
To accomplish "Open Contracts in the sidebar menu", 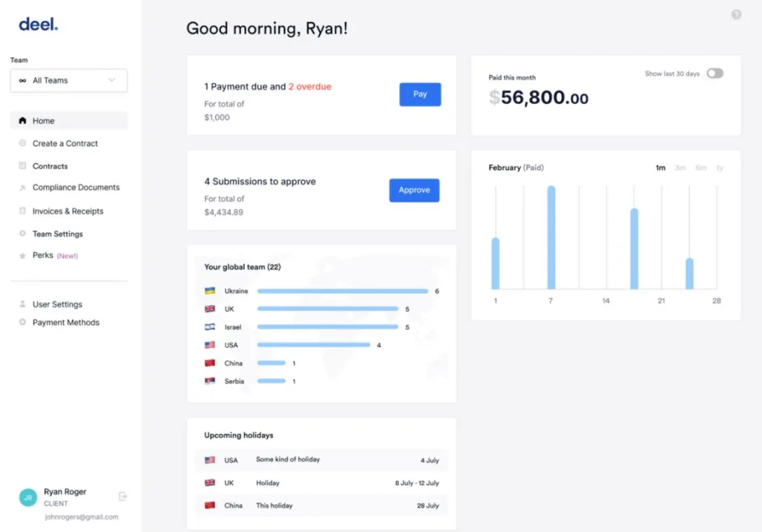I will pos(50,166).
